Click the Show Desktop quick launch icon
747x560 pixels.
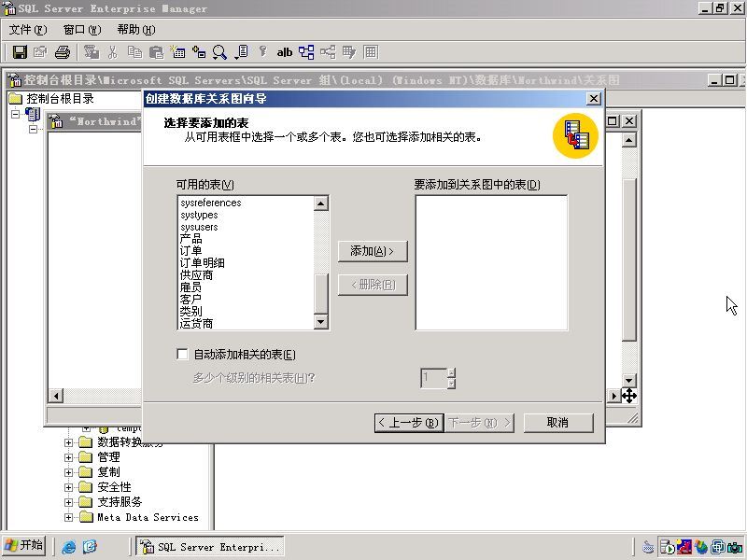(90, 546)
